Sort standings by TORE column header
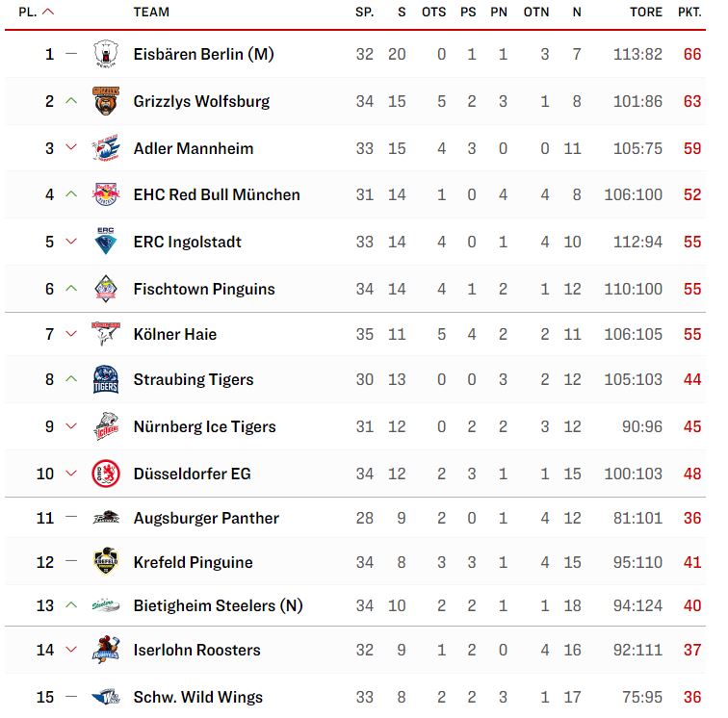The image size is (728, 718). pos(646,13)
